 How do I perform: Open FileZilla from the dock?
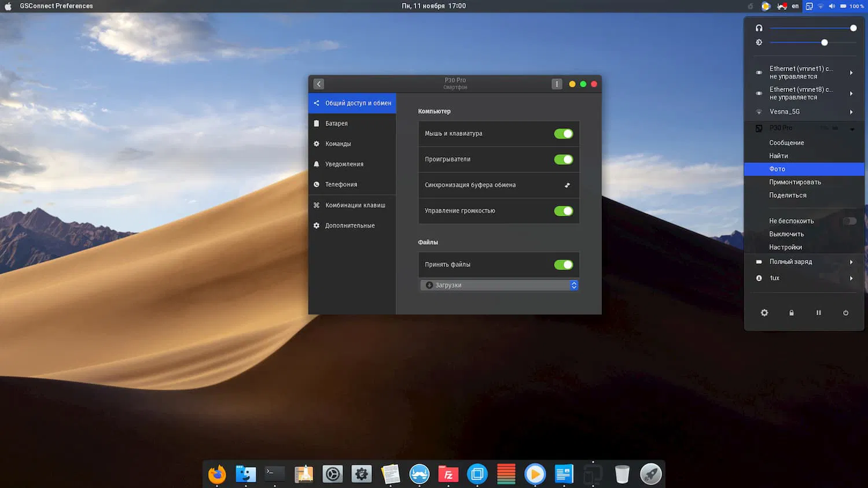coord(448,474)
